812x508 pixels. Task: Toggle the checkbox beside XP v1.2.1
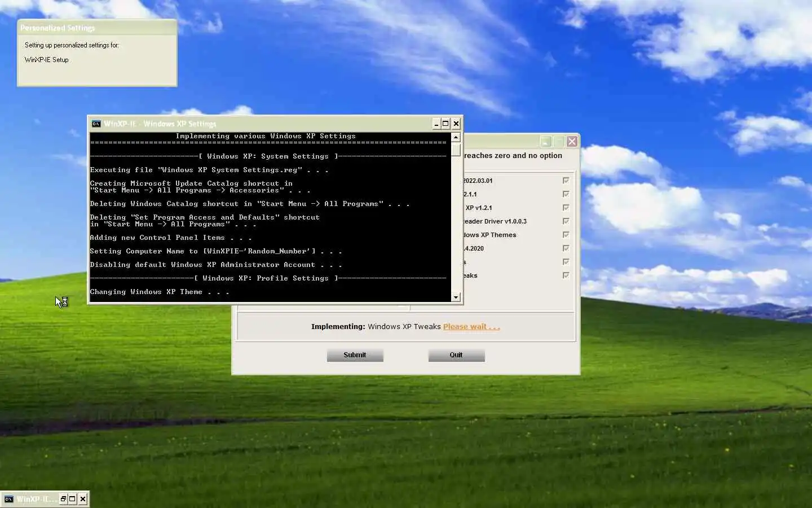pos(566,208)
